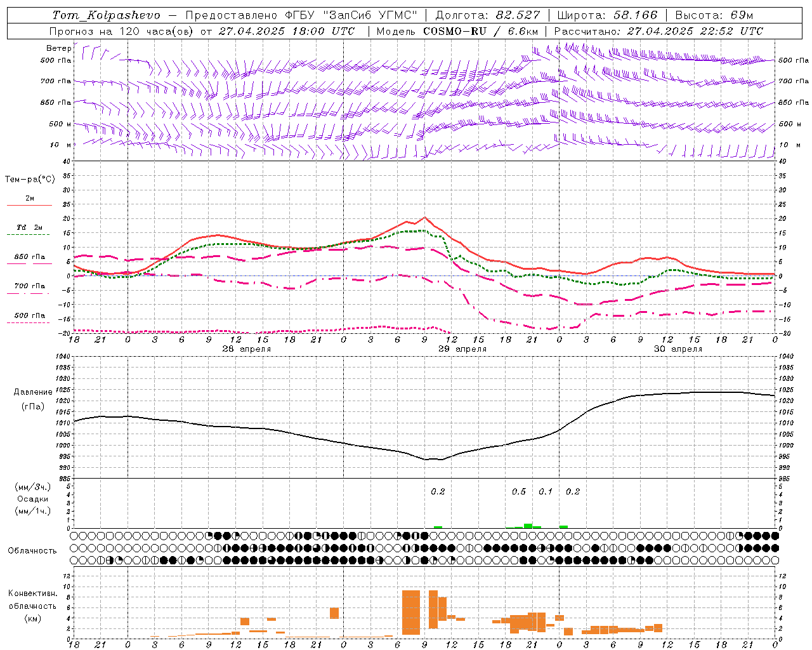Select the "Широта: 58.166" header value

click(x=607, y=15)
